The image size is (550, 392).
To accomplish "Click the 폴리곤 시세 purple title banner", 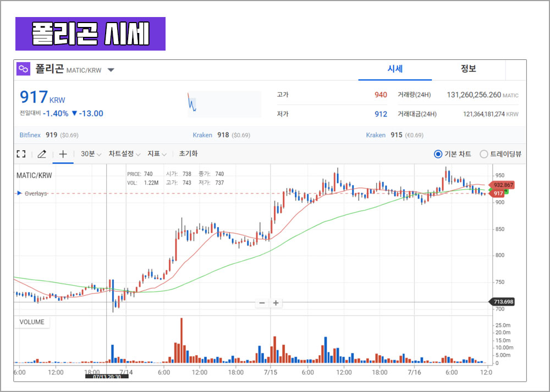I will point(91,34).
